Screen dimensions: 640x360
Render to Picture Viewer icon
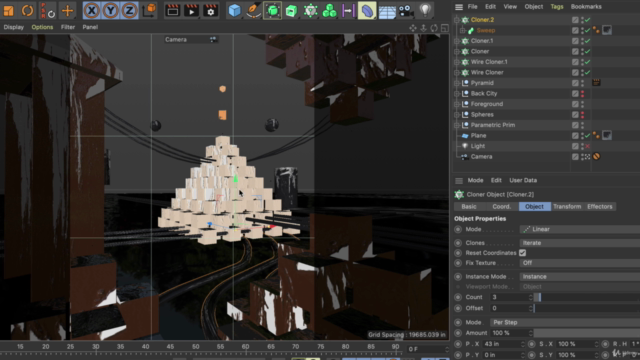(x=191, y=10)
